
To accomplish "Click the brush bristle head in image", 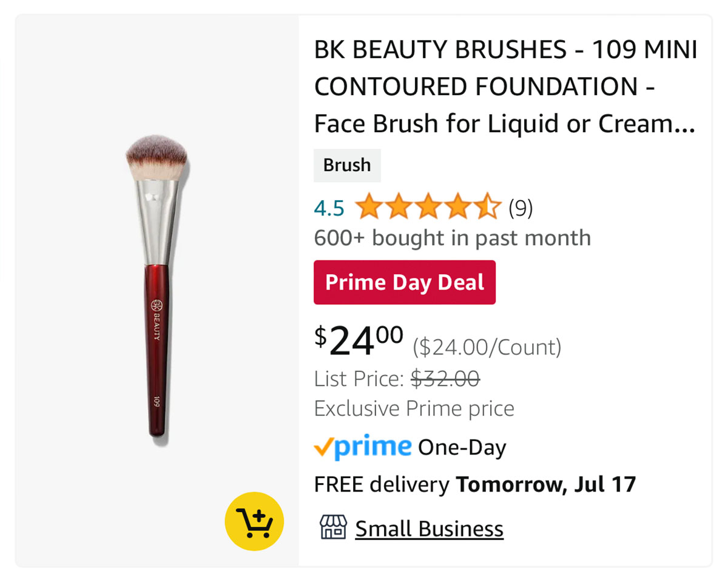I will (x=156, y=158).
